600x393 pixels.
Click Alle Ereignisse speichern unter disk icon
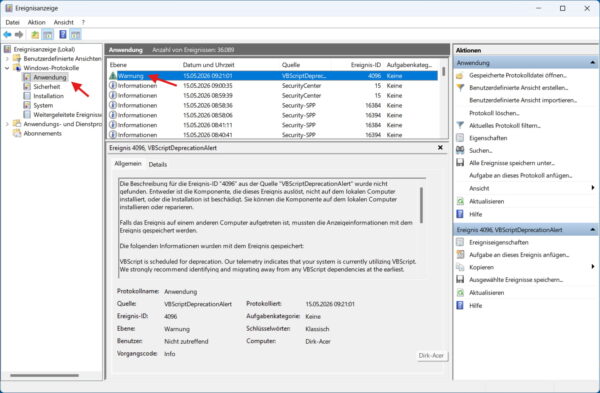pyautogui.click(x=460, y=163)
